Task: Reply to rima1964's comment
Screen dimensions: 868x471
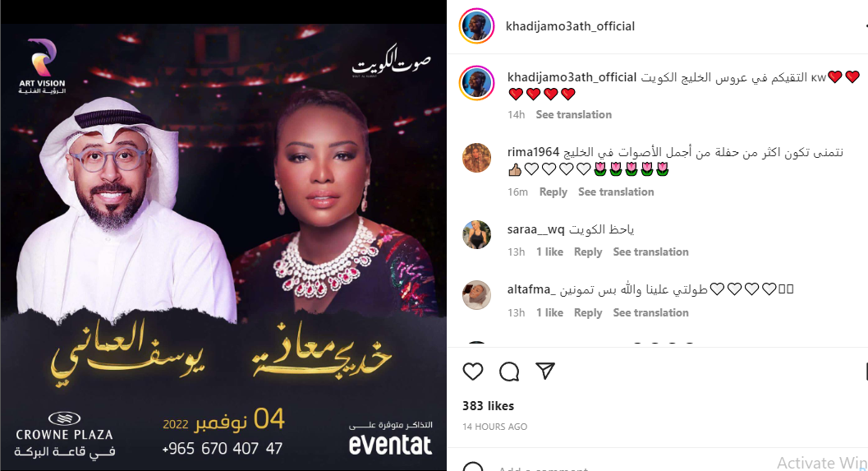Action: 553,192
